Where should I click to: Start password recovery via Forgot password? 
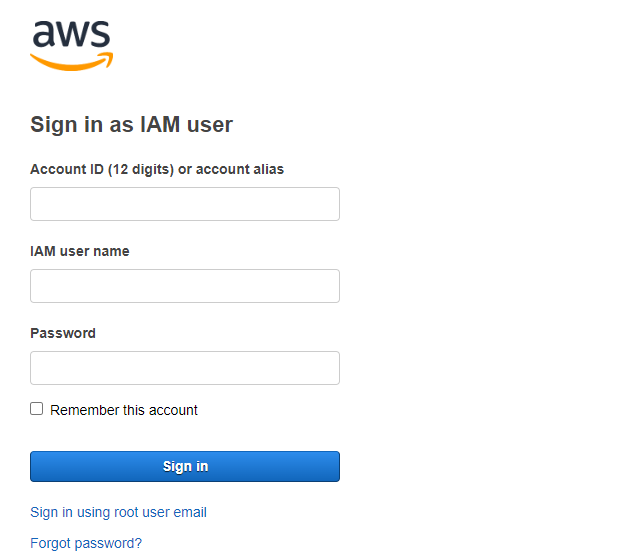[86, 543]
